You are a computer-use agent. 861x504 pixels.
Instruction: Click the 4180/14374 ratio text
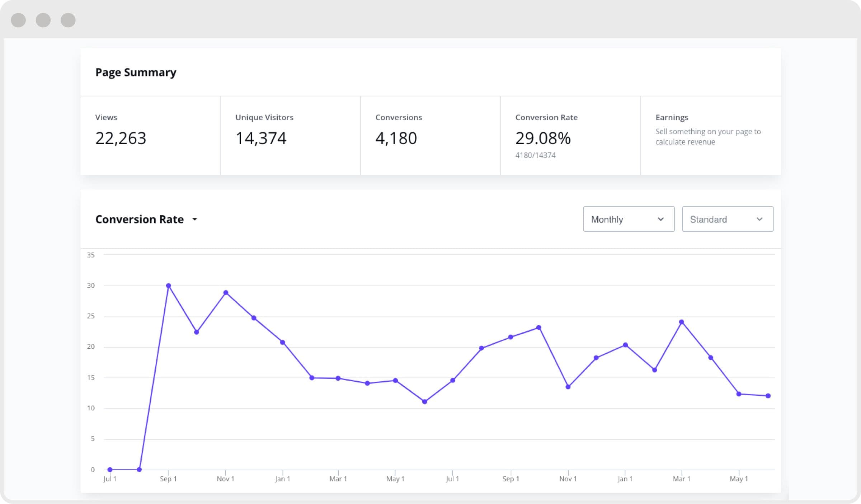click(535, 155)
